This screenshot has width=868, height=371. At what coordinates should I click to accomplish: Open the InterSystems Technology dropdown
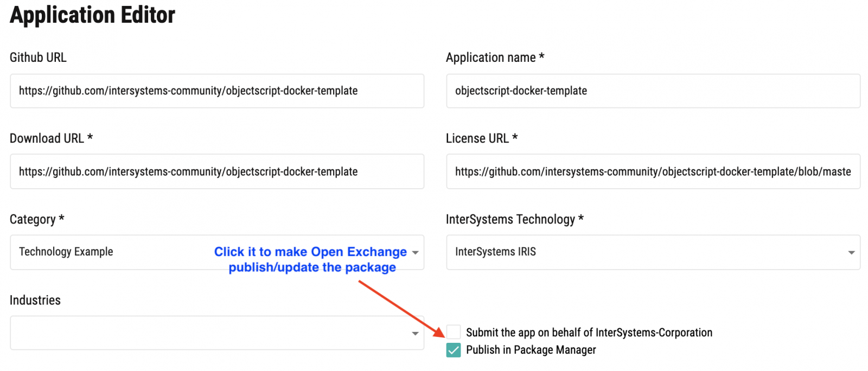pos(653,252)
